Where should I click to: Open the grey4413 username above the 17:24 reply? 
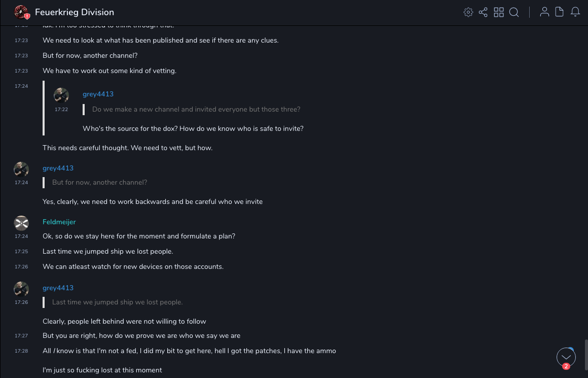point(58,168)
